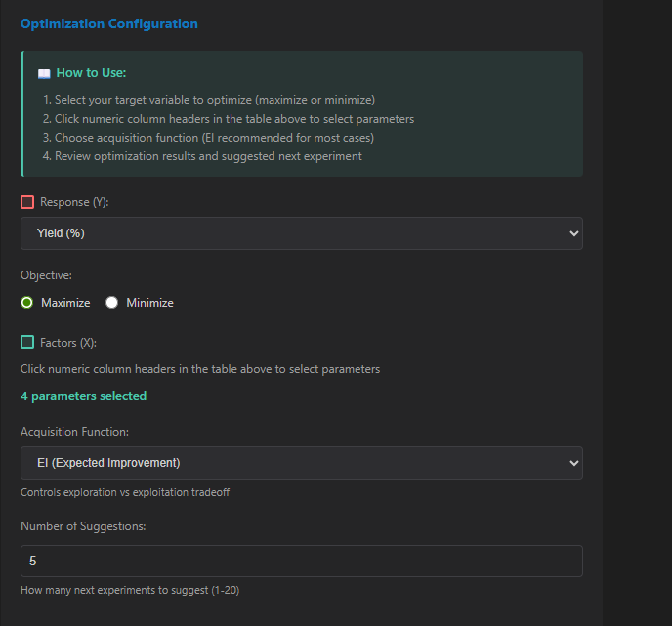Image resolution: width=672 pixels, height=626 pixels.
Task: Click the 'How to Use:' title text
Action: point(91,73)
